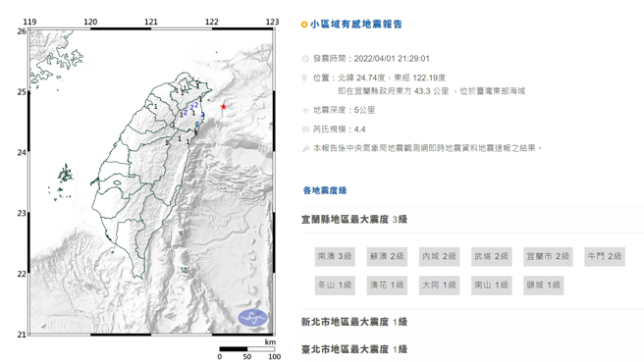Select the 澳花 1級 intensity tag
644x362 pixels.
[x=387, y=285]
